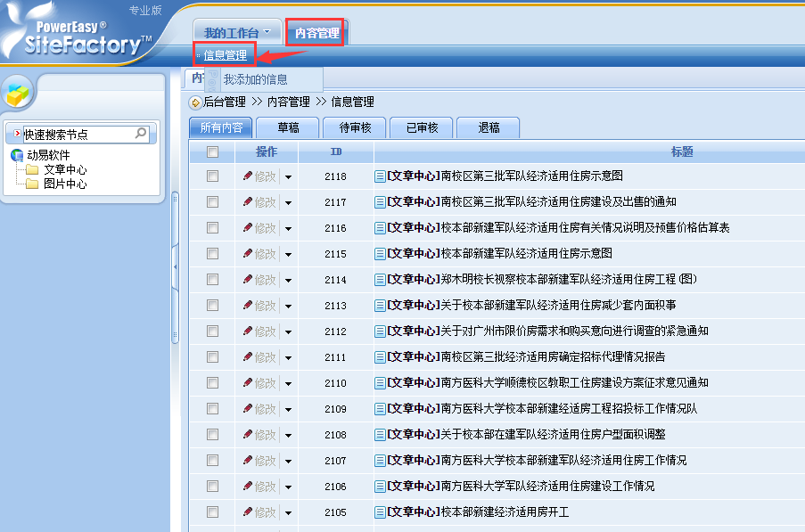805x532 pixels.
Task: Switch to the 待审核 tab
Action: pos(355,127)
